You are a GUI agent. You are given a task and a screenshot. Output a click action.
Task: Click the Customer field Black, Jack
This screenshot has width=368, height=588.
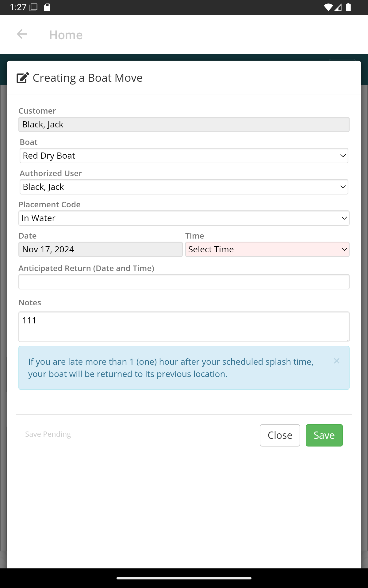[184, 124]
